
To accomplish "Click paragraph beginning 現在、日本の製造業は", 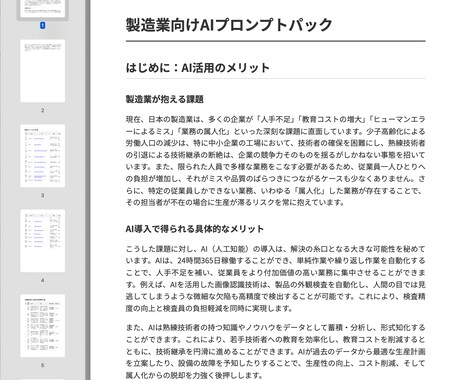I will click(x=275, y=161).
